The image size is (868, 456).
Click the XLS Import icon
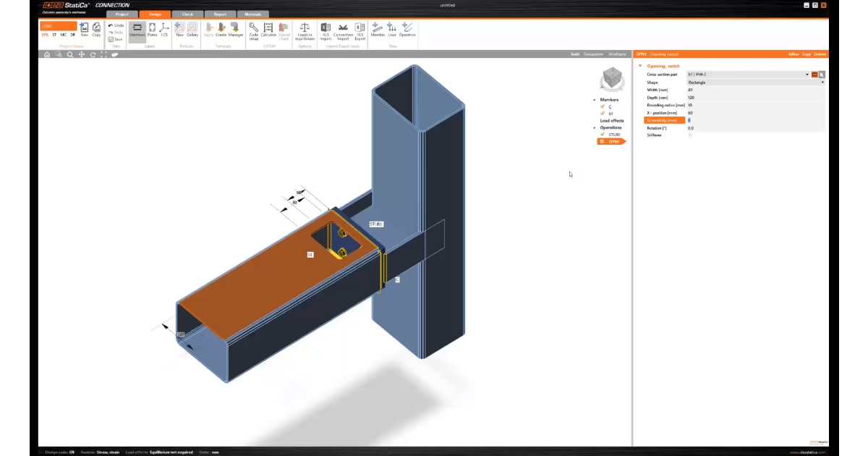(x=325, y=28)
